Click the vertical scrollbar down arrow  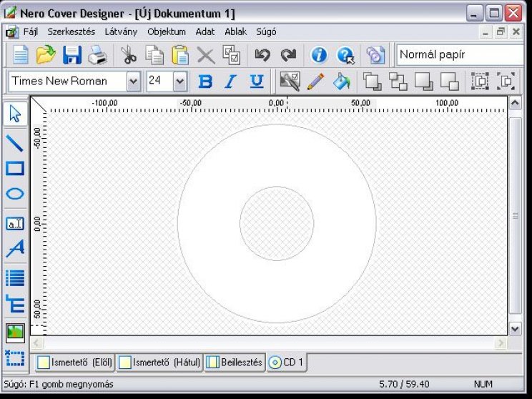[x=515, y=329]
